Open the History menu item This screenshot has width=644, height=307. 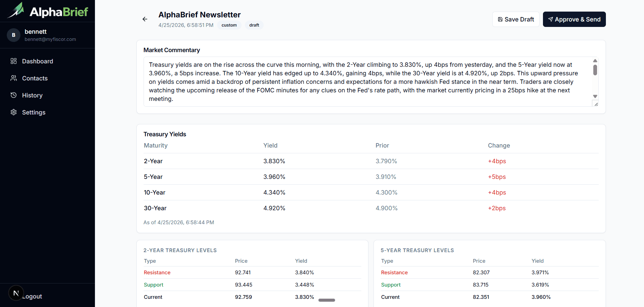point(32,95)
